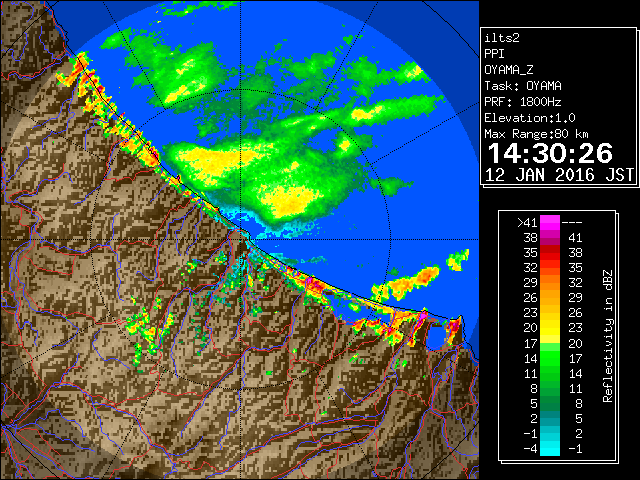Click the 'ilts2' label in info box

[x=502, y=38]
